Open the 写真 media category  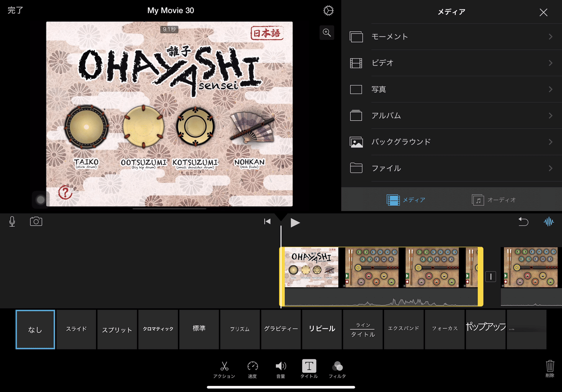pyautogui.click(x=451, y=89)
